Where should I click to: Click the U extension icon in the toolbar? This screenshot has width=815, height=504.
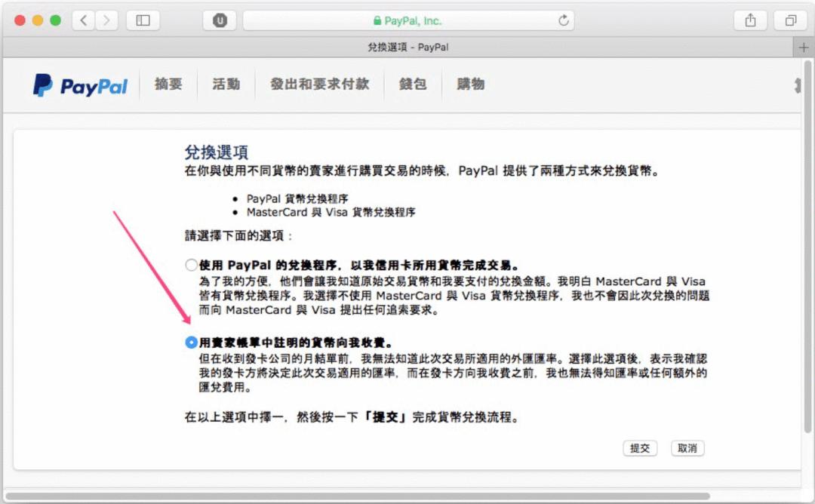[218, 20]
